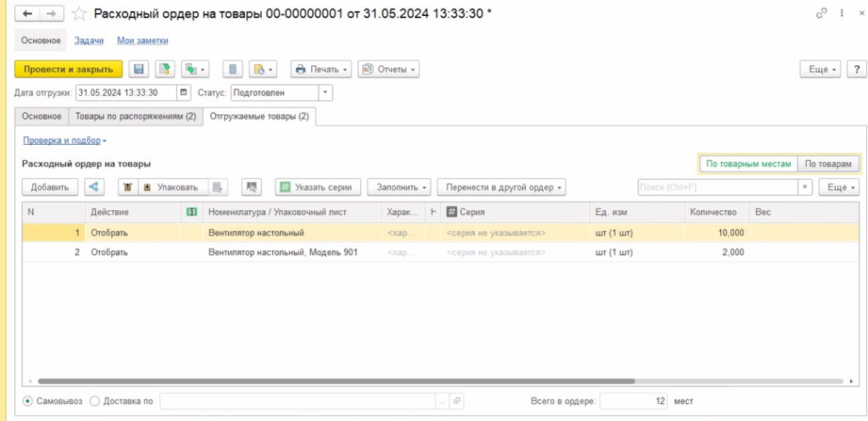Open the calendar picker for Дата отгрузки
The height and width of the screenshot is (421, 868).
184,92
